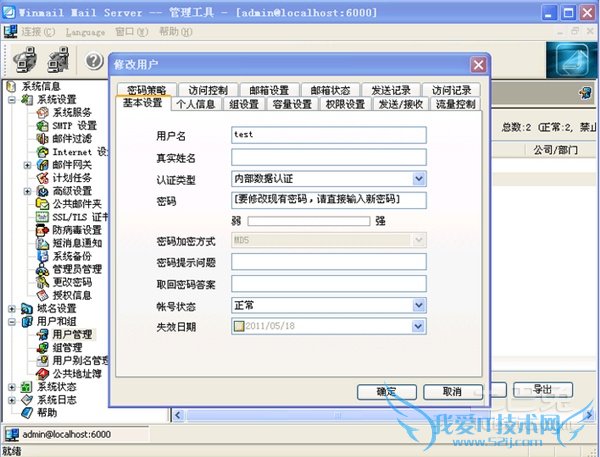The height and width of the screenshot is (457, 600).
Task: Open the Language menu
Action: (x=85, y=32)
